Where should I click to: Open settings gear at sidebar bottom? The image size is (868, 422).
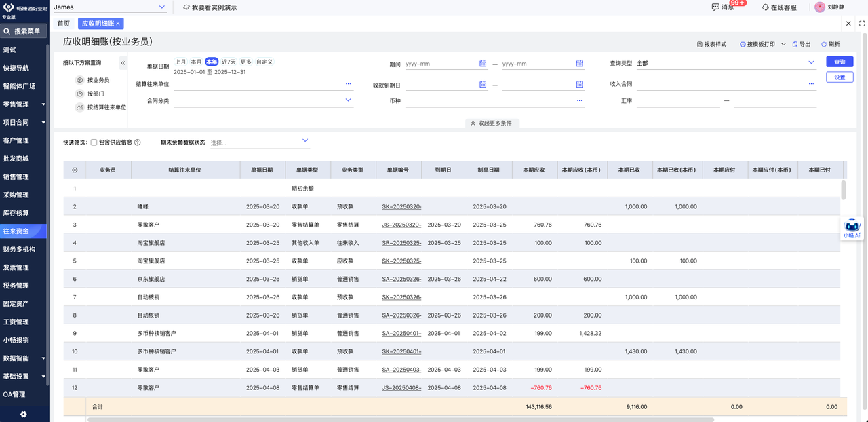(24, 414)
